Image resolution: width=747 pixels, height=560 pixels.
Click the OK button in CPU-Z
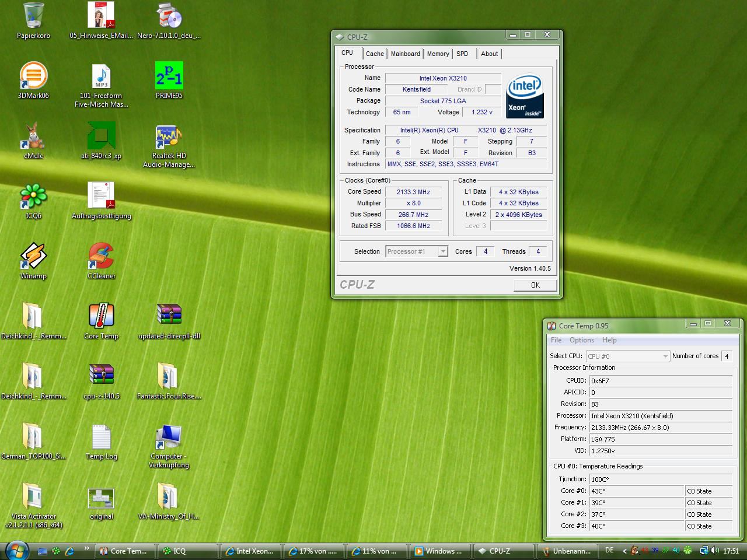535,285
